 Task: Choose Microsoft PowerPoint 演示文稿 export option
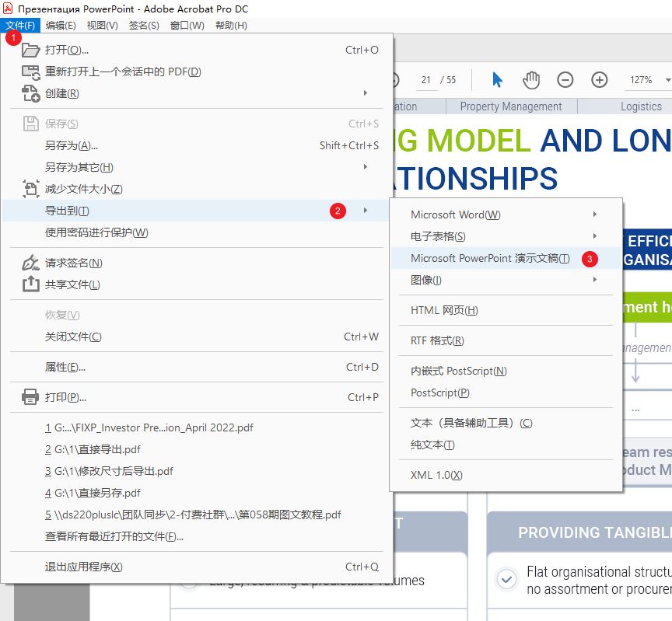490,258
